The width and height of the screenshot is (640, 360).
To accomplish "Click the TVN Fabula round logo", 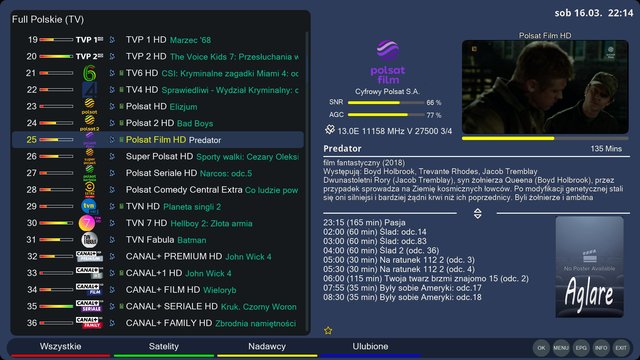I will (x=89, y=240).
